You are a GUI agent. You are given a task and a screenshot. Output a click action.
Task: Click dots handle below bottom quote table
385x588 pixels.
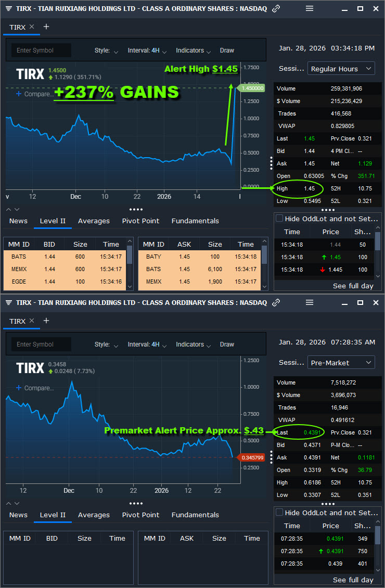coord(328,504)
